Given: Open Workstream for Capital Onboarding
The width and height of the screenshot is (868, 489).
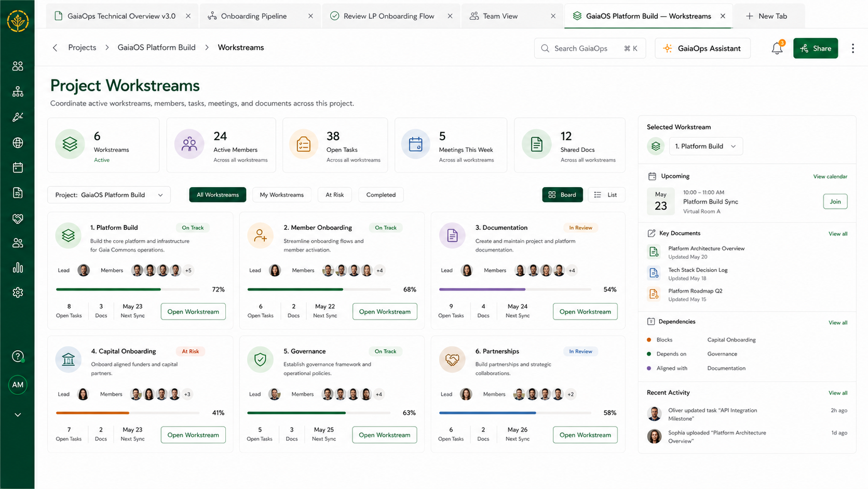Looking at the screenshot, I should pos(193,435).
